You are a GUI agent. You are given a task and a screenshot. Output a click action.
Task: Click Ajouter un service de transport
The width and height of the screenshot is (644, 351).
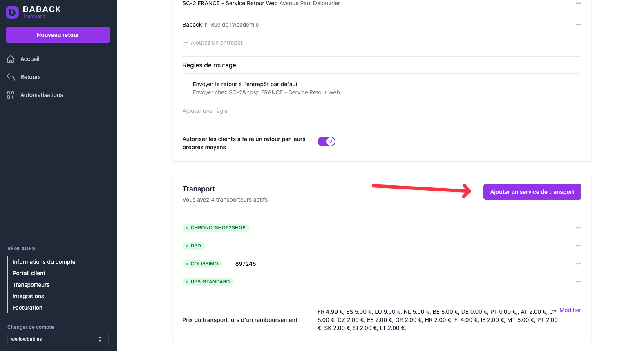click(532, 192)
